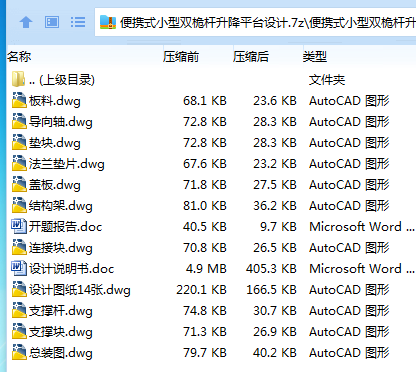The width and height of the screenshot is (416, 372).
Task: Select the file name 板料.dwg
Action: tap(55, 101)
